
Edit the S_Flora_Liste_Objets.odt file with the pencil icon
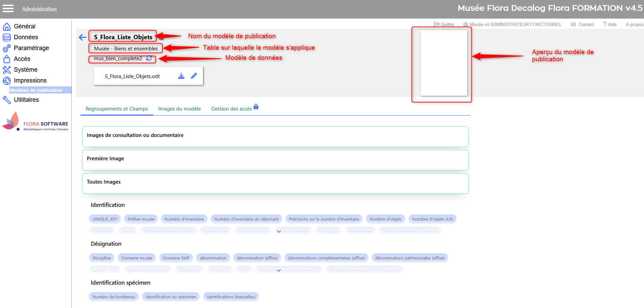pyautogui.click(x=194, y=76)
